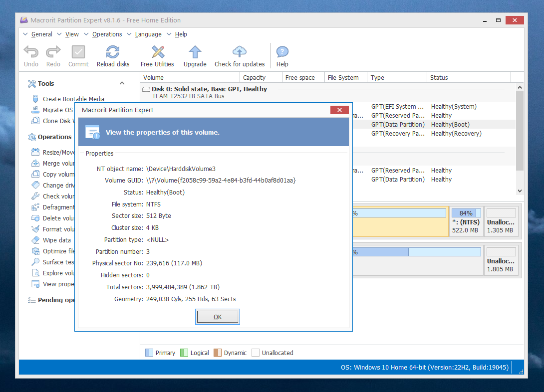Click the Geometry value text
Screen dimensions: 544x392
point(191,299)
